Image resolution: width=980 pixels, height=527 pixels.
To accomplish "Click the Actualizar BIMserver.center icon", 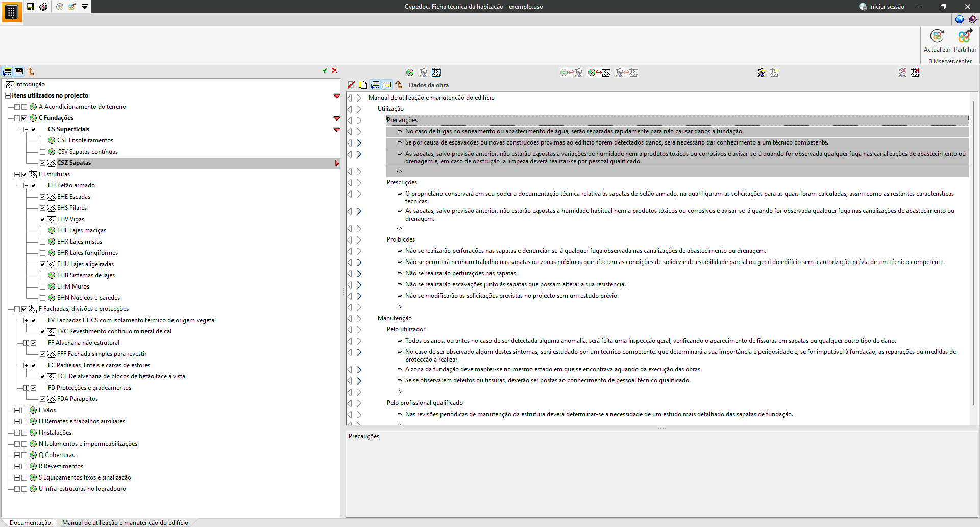I will point(937,37).
